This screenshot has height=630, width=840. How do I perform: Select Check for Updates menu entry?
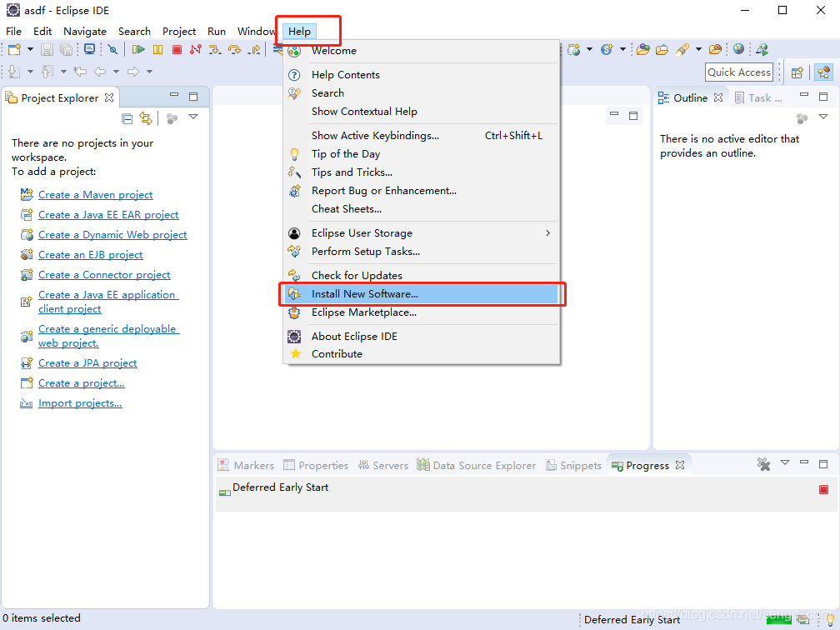tap(422, 275)
